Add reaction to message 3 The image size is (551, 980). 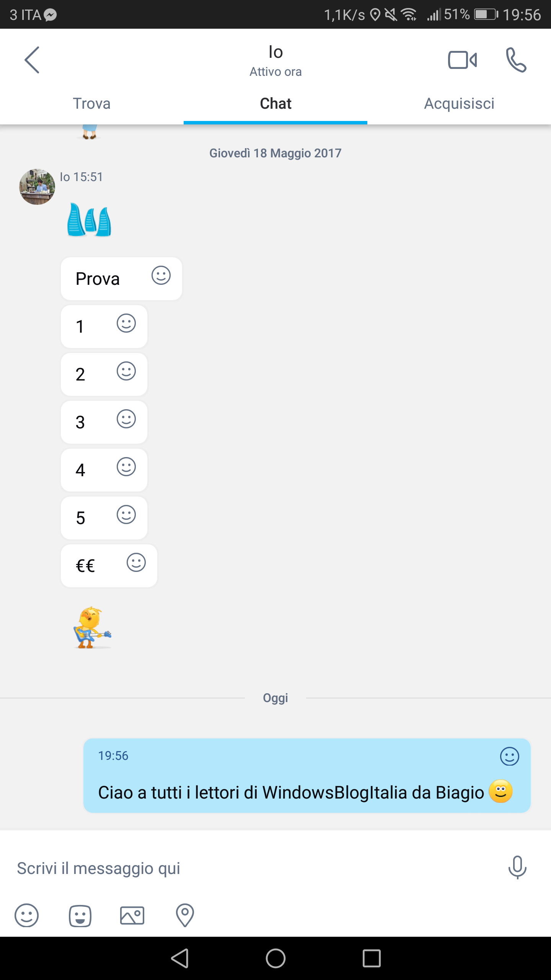pos(126,419)
